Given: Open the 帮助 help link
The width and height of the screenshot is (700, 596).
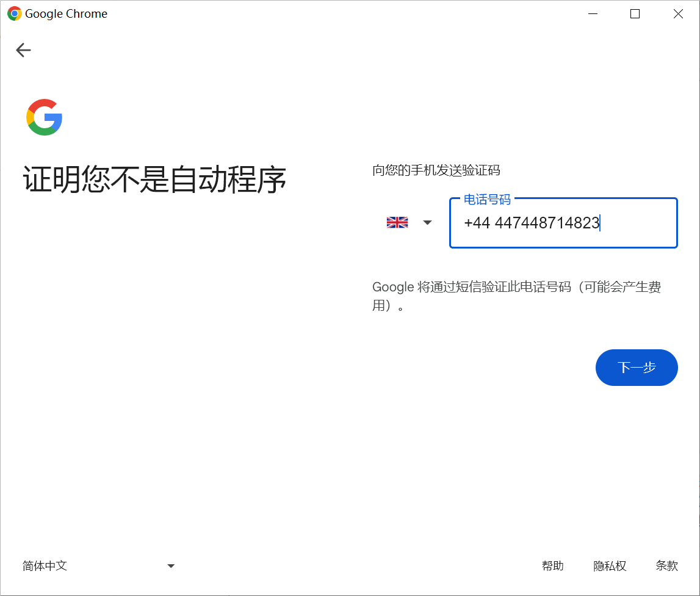Looking at the screenshot, I should pyautogui.click(x=553, y=566).
